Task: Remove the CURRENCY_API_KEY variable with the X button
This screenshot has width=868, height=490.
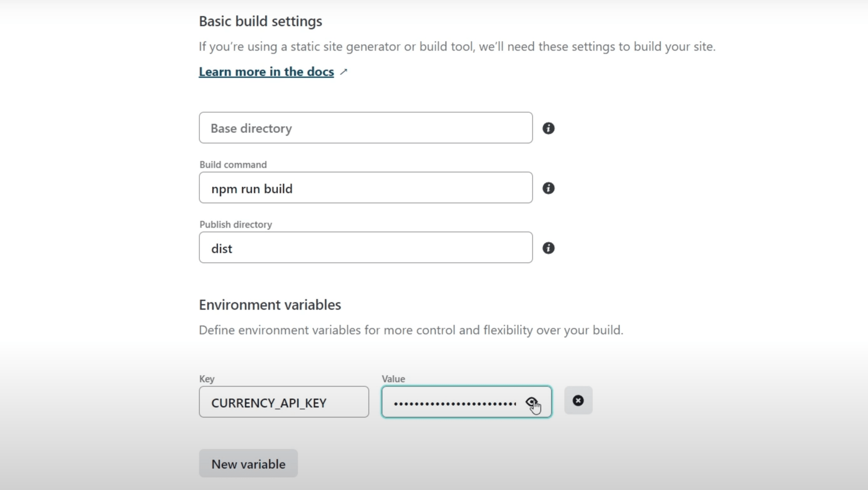Action: (578, 400)
